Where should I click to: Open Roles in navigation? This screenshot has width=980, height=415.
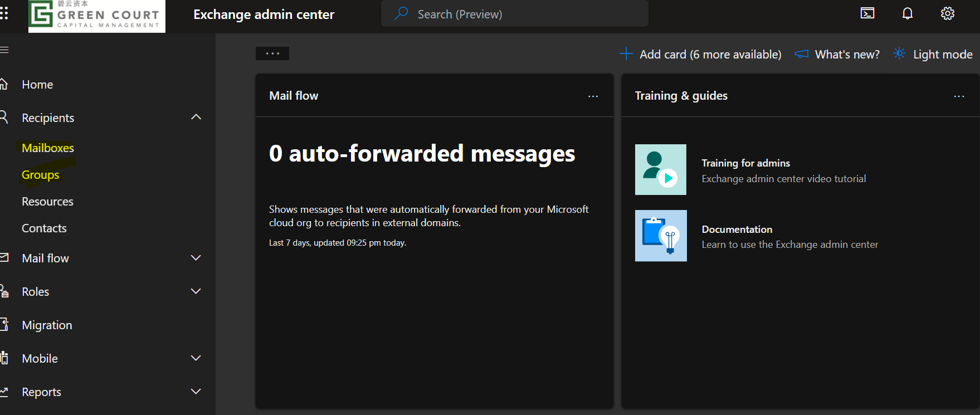click(36, 292)
